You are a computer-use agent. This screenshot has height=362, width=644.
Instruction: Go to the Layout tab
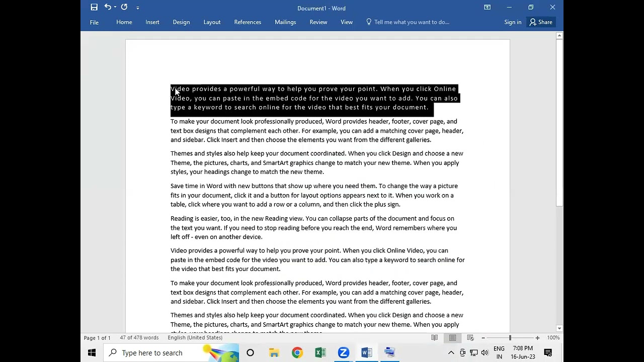212,22
